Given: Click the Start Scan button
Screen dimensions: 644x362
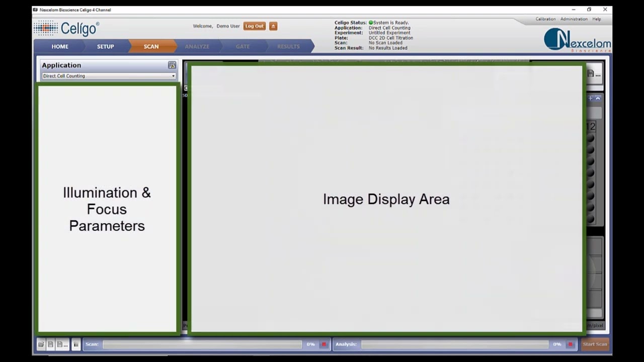Looking at the screenshot, I should pyautogui.click(x=595, y=344).
